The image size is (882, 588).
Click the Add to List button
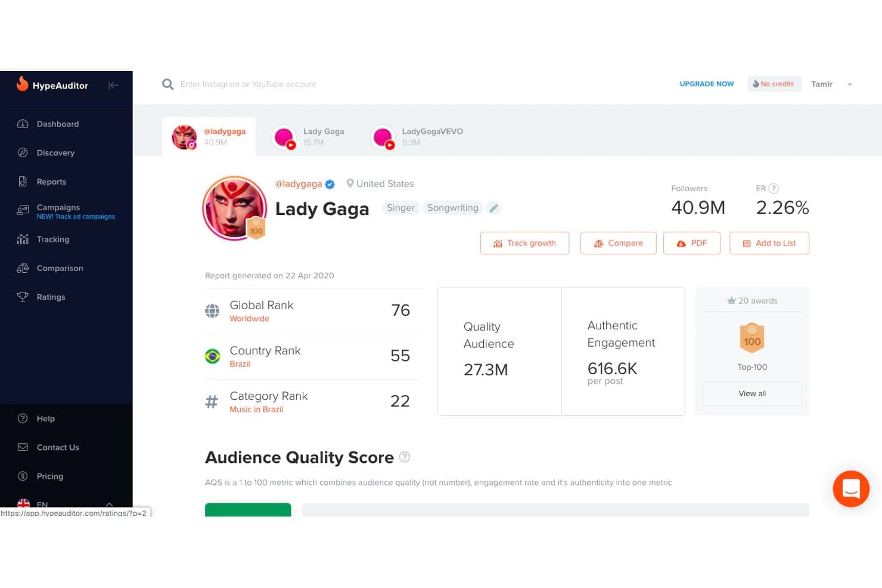pyautogui.click(x=769, y=243)
